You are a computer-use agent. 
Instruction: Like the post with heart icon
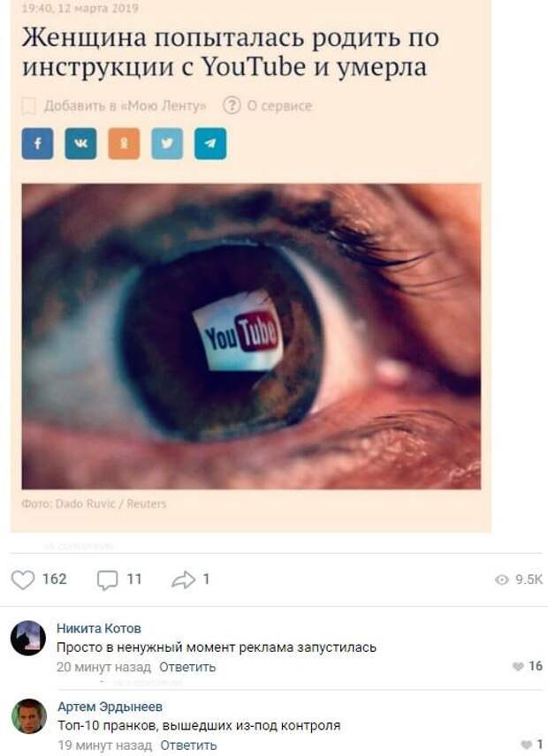23,579
